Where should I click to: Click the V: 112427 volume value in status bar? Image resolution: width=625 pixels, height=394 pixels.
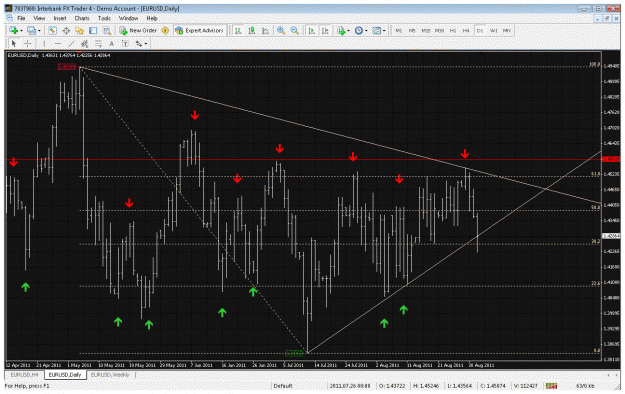click(x=525, y=386)
